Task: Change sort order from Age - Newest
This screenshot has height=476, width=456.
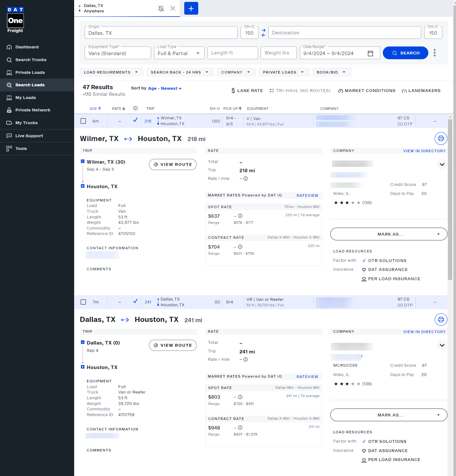Action: pos(165,89)
